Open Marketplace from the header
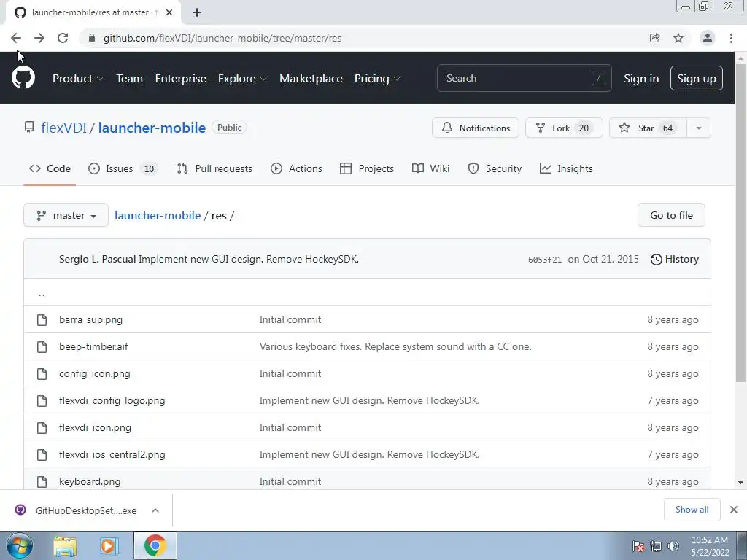 pos(311,79)
